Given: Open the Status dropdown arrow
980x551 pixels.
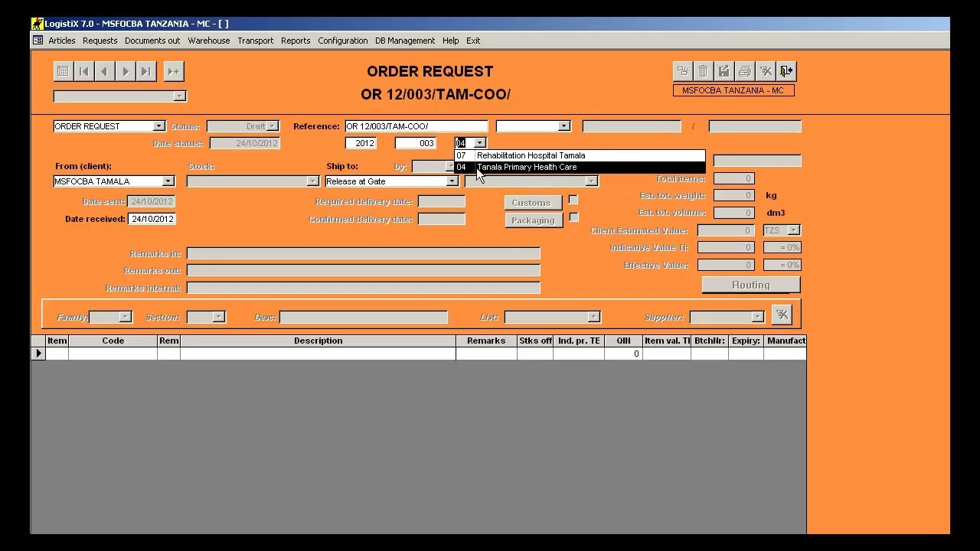Looking at the screenshot, I should [273, 126].
